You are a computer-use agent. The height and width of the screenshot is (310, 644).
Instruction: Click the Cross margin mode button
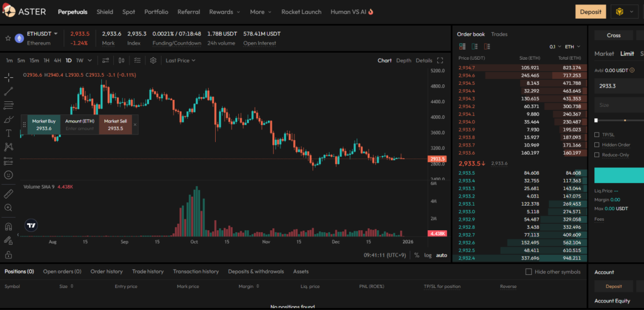(x=614, y=35)
